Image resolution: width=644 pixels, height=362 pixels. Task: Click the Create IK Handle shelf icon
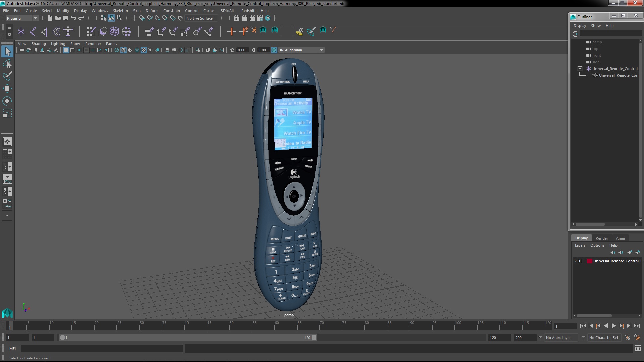pos(45,32)
